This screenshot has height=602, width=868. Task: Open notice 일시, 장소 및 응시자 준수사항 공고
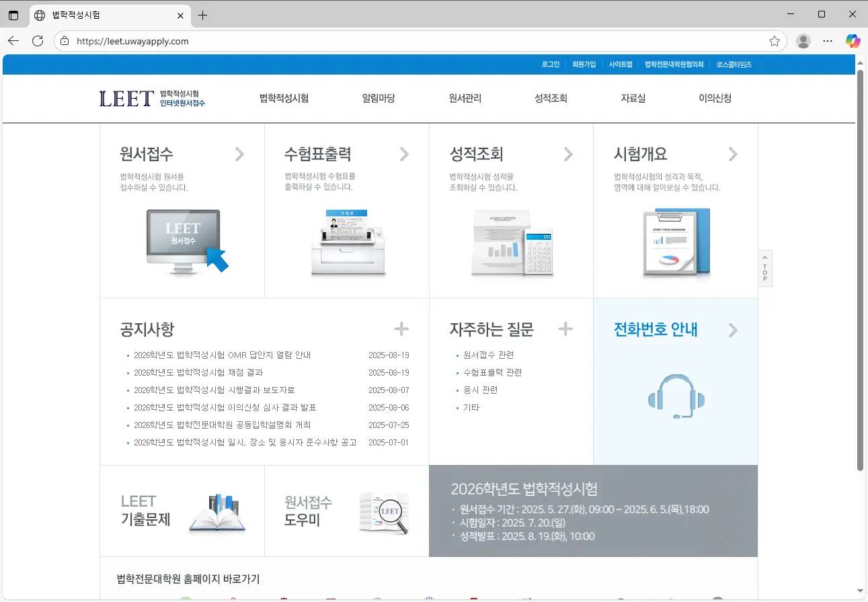pyautogui.click(x=245, y=442)
